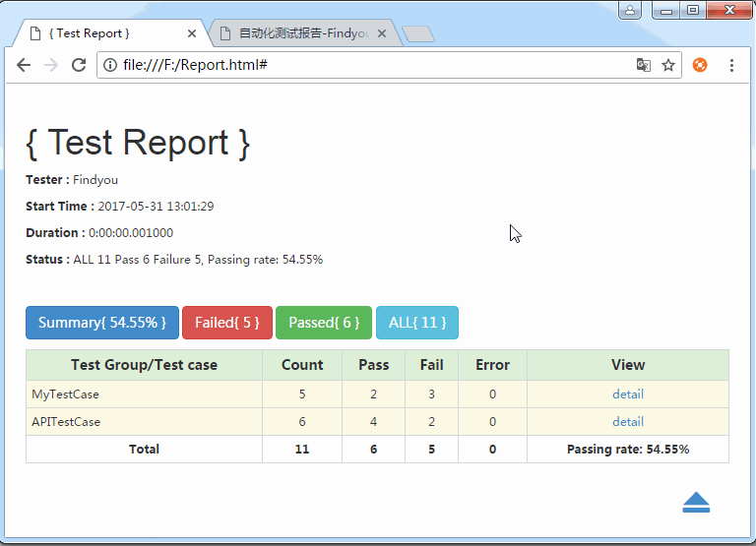The height and width of the screenshot is (546, 756).
Task: Click the MyTestCase row name
Action: [x=66, y=394]
